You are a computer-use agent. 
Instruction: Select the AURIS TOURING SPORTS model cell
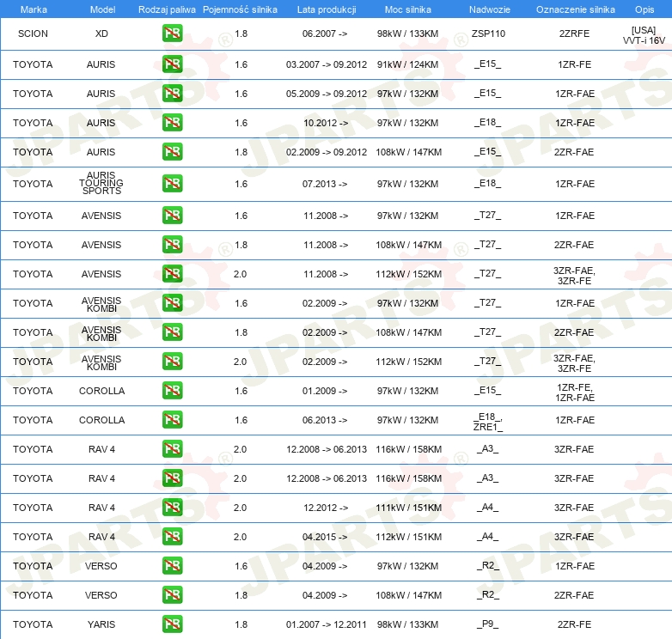click(x=101, y=183)
